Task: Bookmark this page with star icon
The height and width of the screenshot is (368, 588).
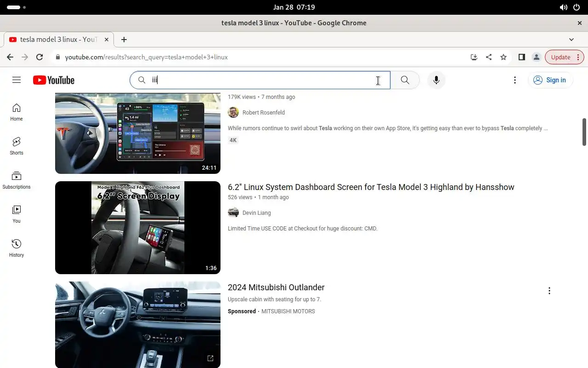Action: click(x=503, y=57)
